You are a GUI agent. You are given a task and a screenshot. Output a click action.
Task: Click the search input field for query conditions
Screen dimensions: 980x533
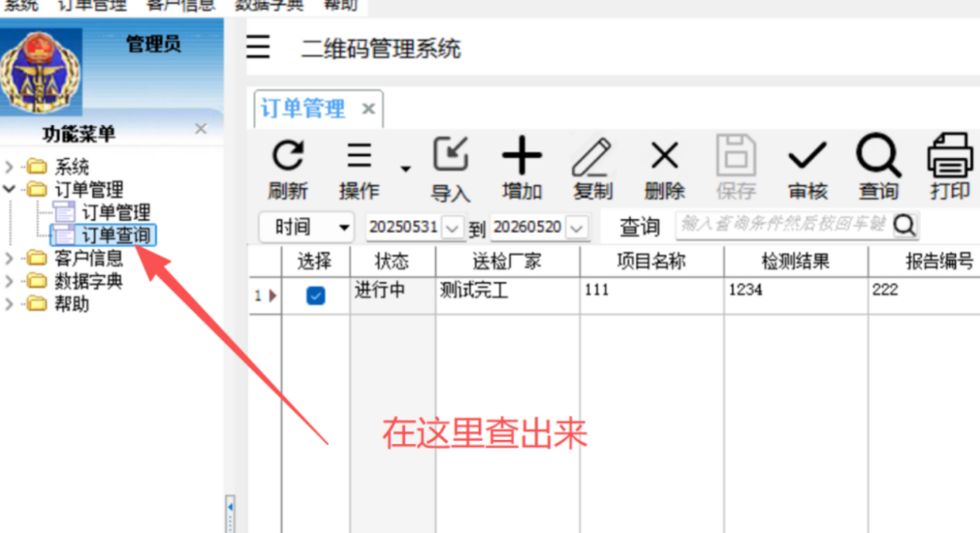(x=782, y=225)
